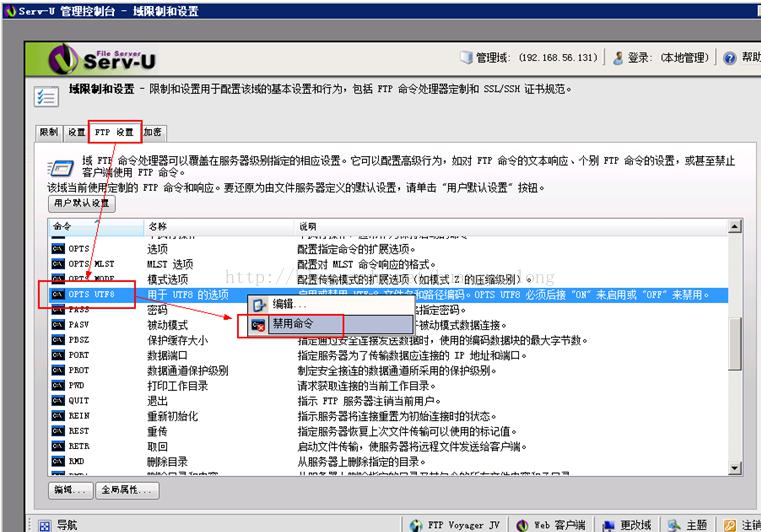The width and height of the screenshot is (761, 532).
Task: Click the command list scrollbar thumb
Action: pos(735,344)
